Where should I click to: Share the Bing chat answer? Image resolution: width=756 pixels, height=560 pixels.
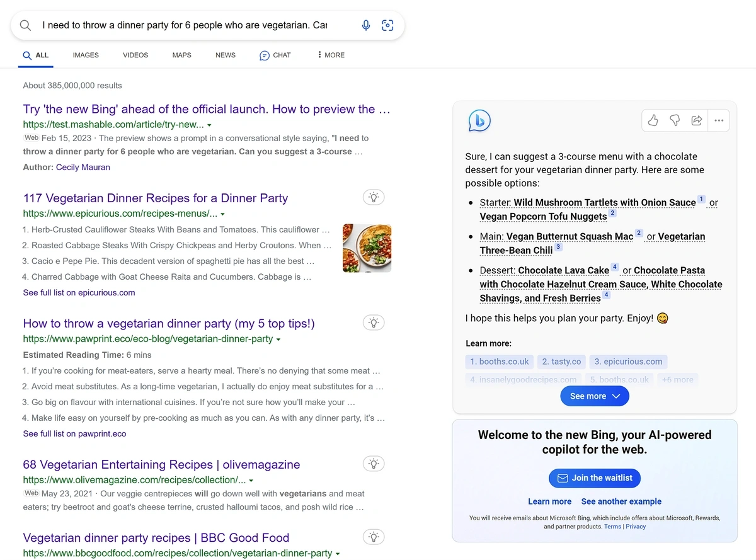(x=697, y=120)
